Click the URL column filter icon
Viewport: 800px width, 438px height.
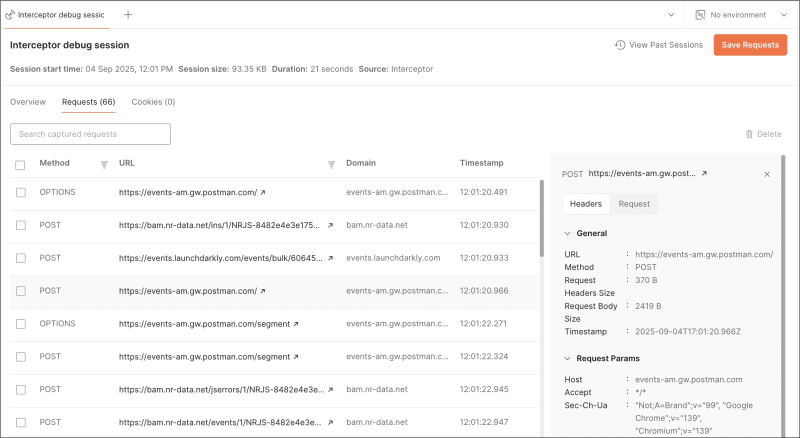[x=331, y=164]
